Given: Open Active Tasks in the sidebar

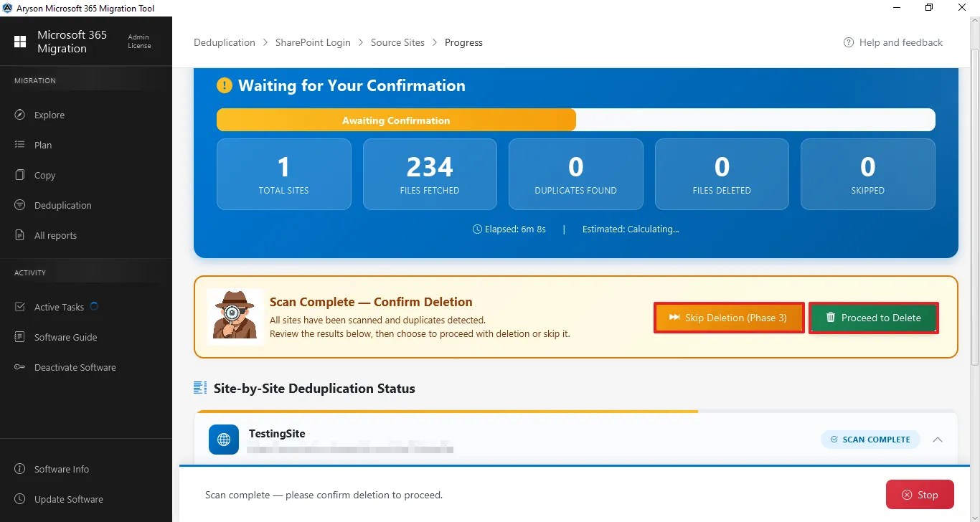Looking at the screenshot, I should coord(86,307).
